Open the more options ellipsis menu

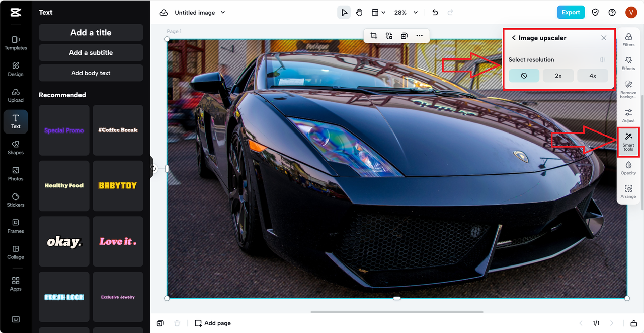419,36
